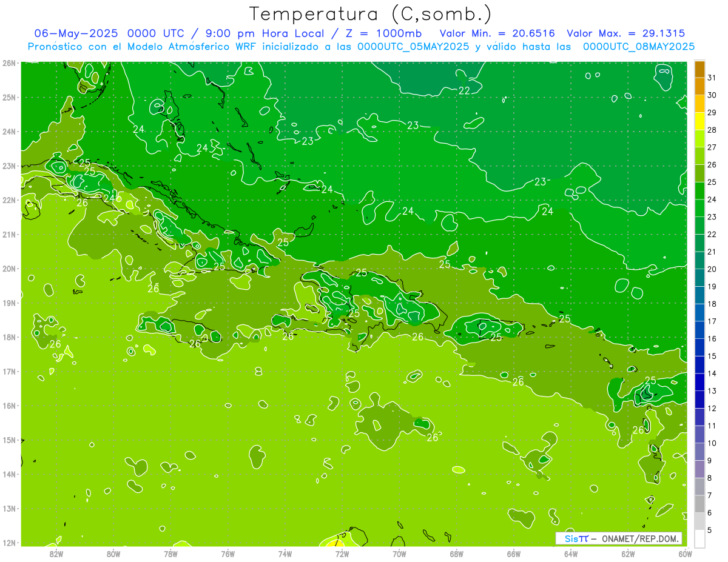The image size is (728, 562).
Task: Click the color bar value 21
Action: [x=712, y=252]
